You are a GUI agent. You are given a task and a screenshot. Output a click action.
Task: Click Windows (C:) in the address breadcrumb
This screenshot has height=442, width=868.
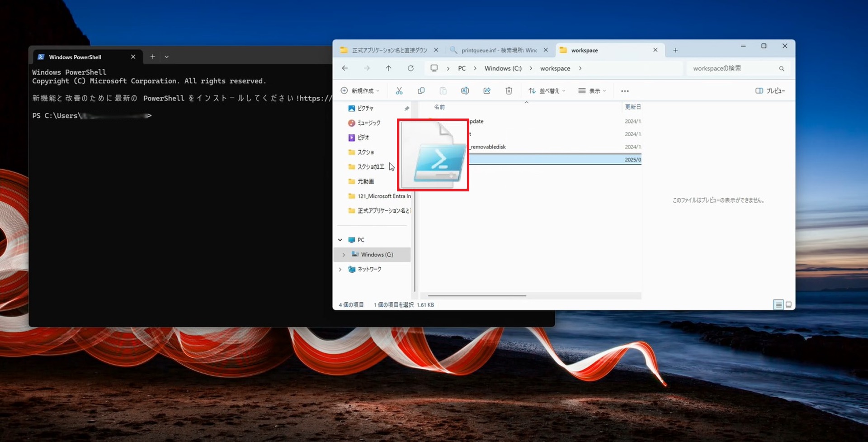coord(503,69)
